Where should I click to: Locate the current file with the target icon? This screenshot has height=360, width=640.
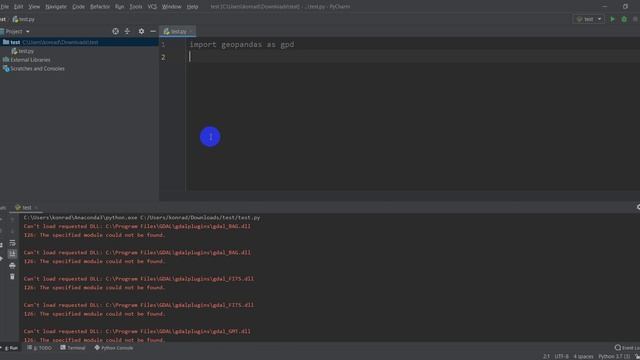(116, 31)
